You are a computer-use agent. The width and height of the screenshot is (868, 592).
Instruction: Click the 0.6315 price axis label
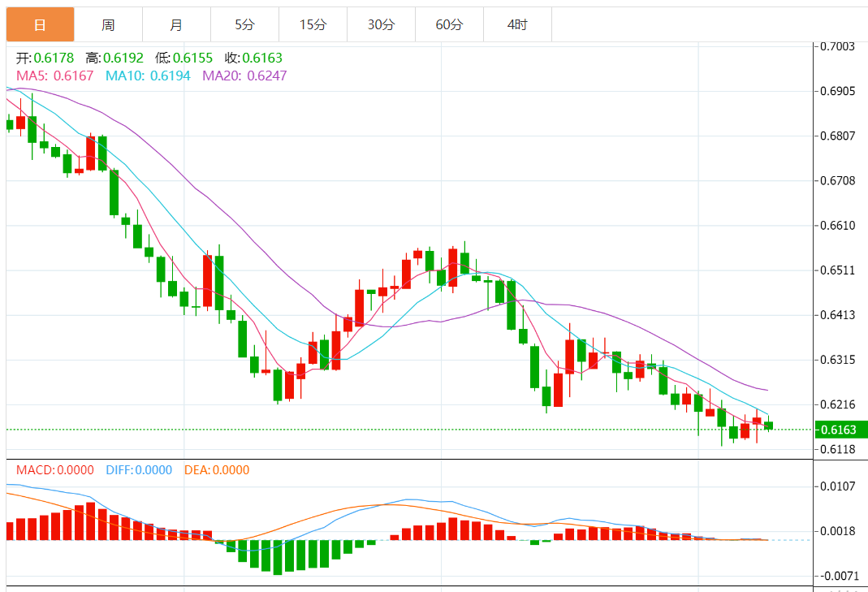pyautogui.click(x=837, y=360)
